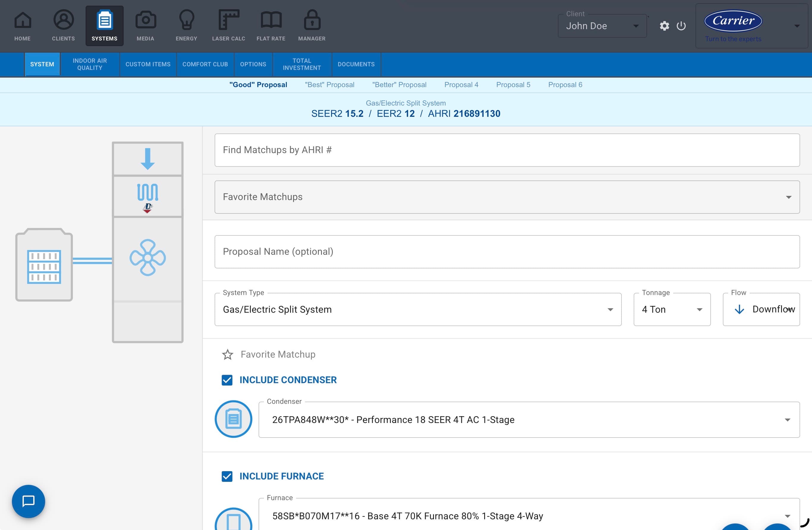
Task: Select the Systems clipboard icon
Action: pos(104,20)
